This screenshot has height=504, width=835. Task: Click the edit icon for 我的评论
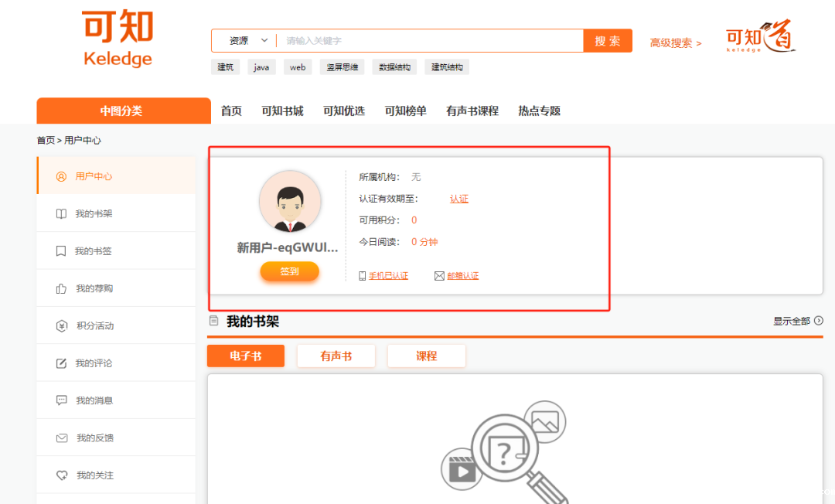coord(62,363)
